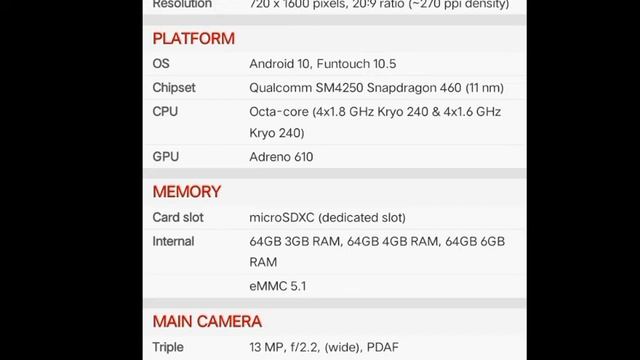Viewport: 640px width, 360px height.
Task: Click the PLATFORM section heading
Action: pyautogui.click(x=193, y=39)
